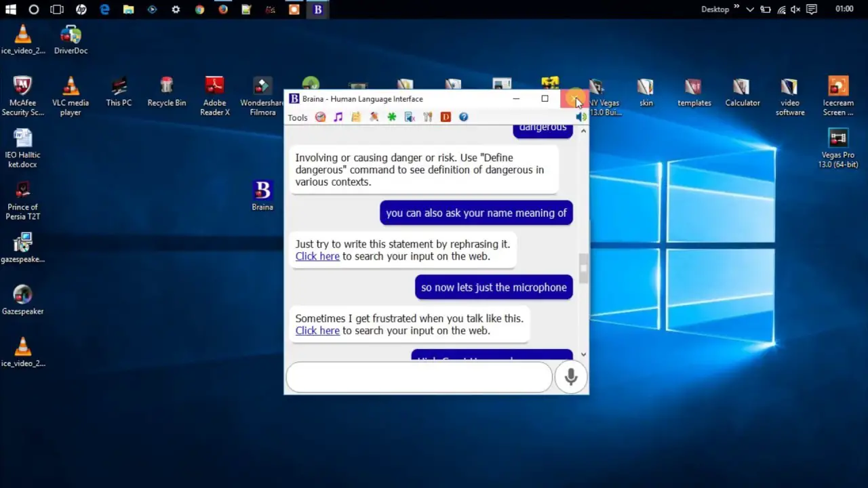Open File Explorer from taskbar

(128, 9)
